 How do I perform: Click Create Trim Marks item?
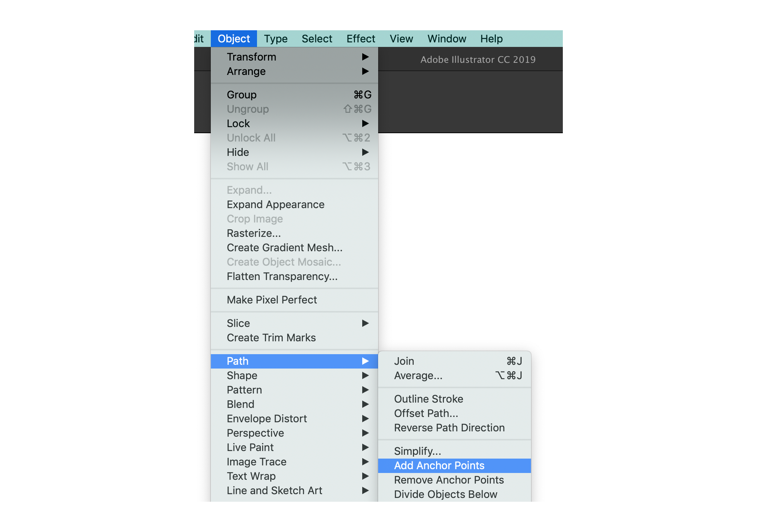click(271, 338)
